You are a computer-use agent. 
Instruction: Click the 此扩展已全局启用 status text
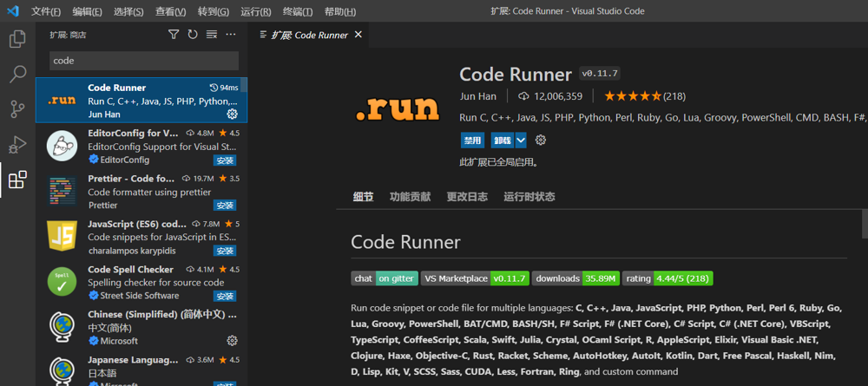point(499,162)
